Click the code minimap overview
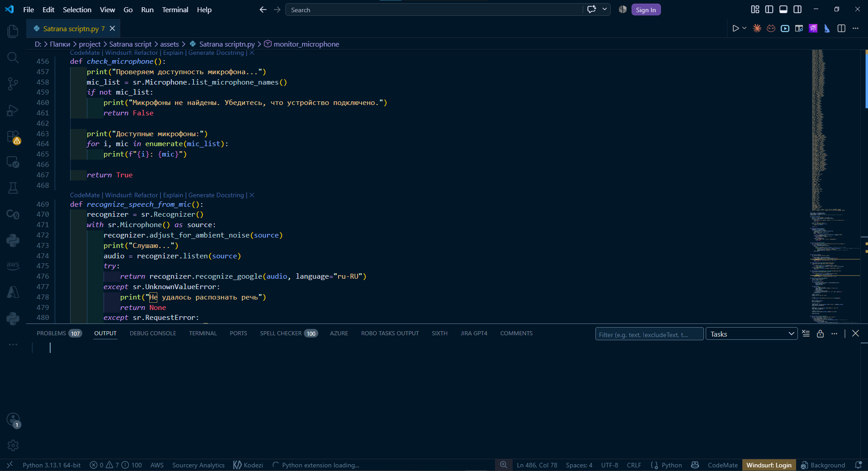The width and height of the screenshot is (868, 471). pyautogui.click(x=835, y=186)
